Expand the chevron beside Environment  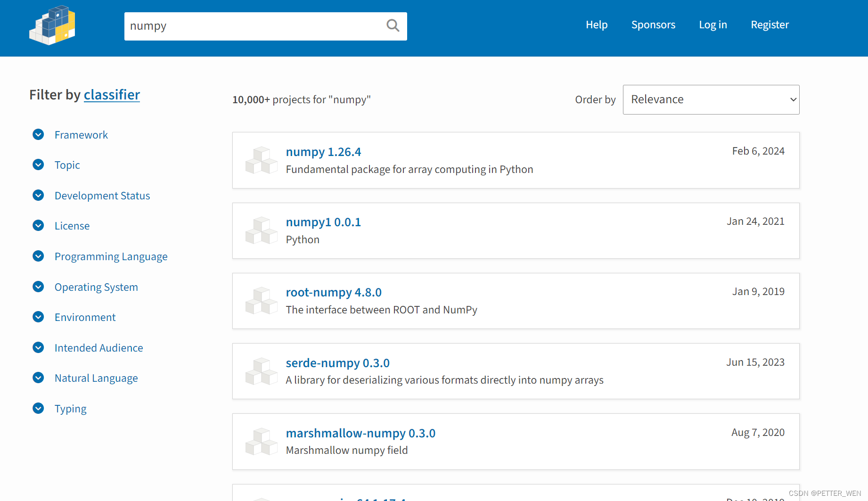pyautogui.click(x=38, y=317)
